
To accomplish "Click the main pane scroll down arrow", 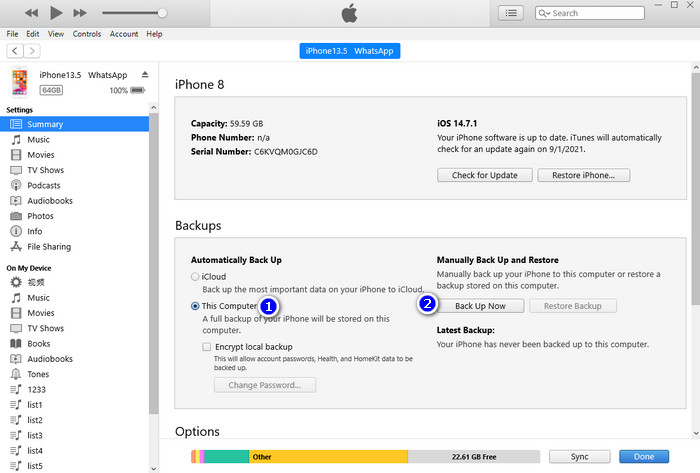I will point(696,433).
